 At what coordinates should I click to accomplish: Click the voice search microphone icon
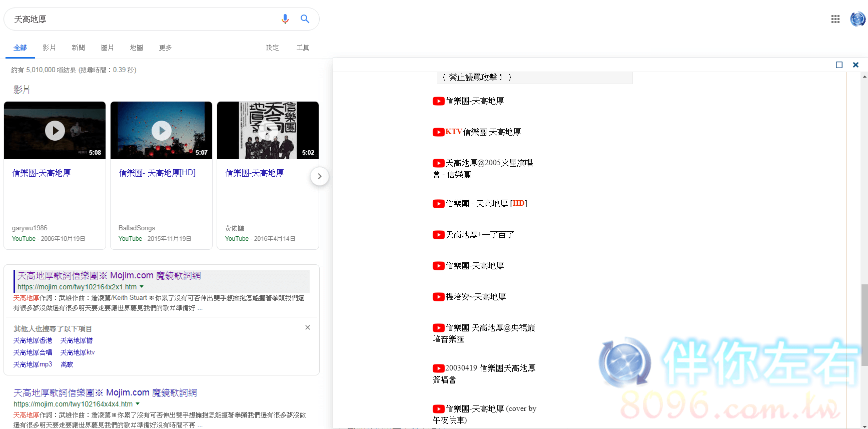(285, 19)
